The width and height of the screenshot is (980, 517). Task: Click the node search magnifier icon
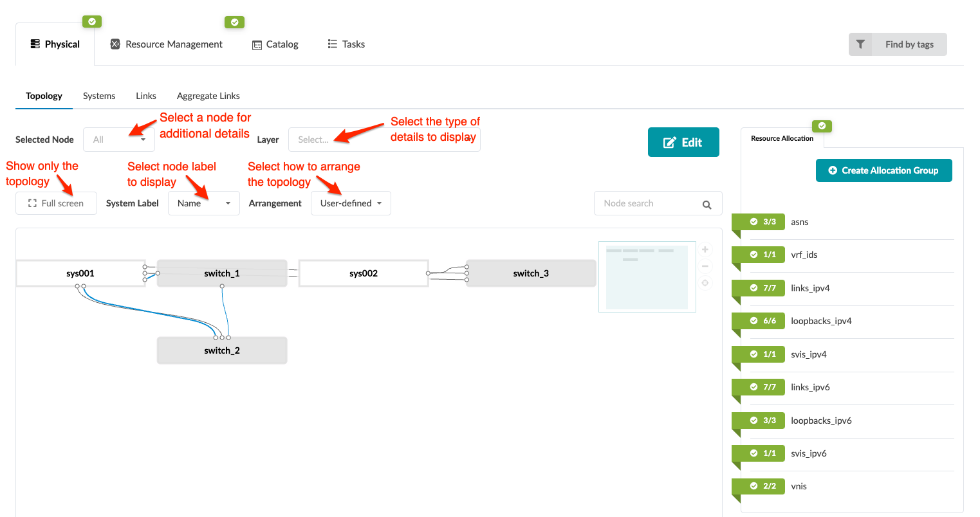707,204
